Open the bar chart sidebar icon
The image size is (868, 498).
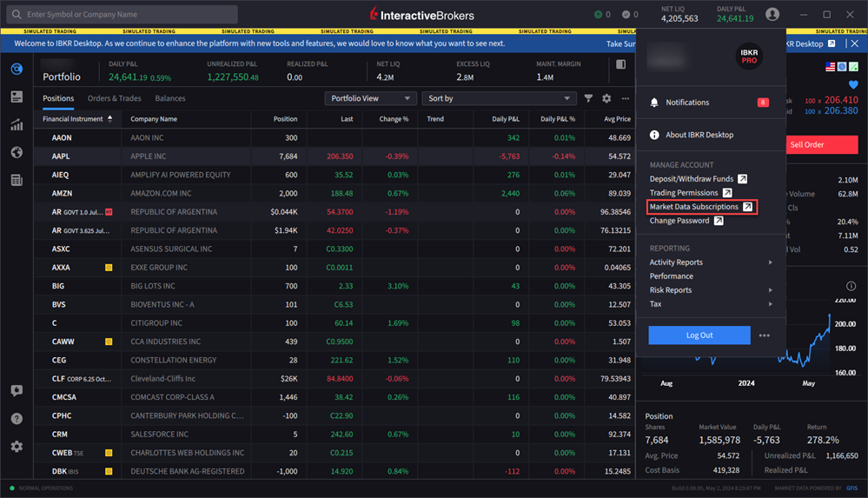pos(17,124)
